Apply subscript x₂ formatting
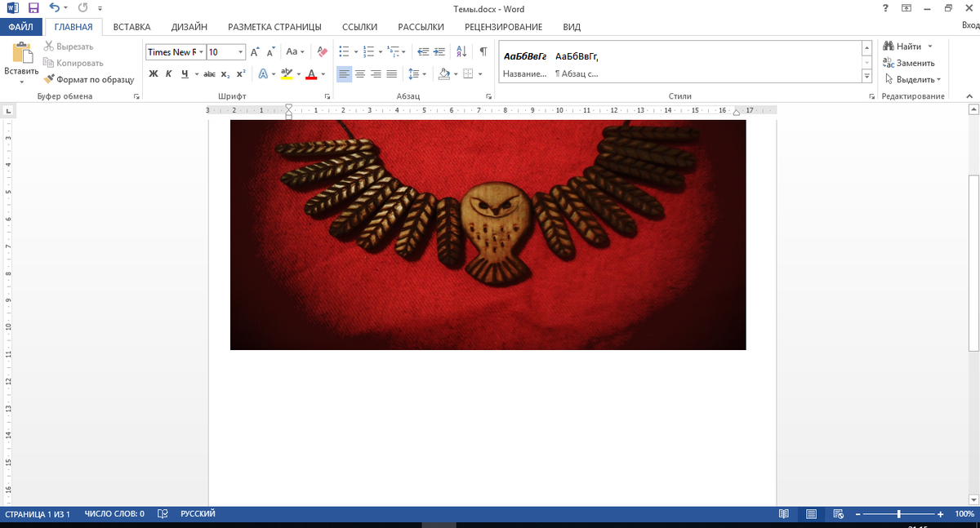 click(225, 73)
